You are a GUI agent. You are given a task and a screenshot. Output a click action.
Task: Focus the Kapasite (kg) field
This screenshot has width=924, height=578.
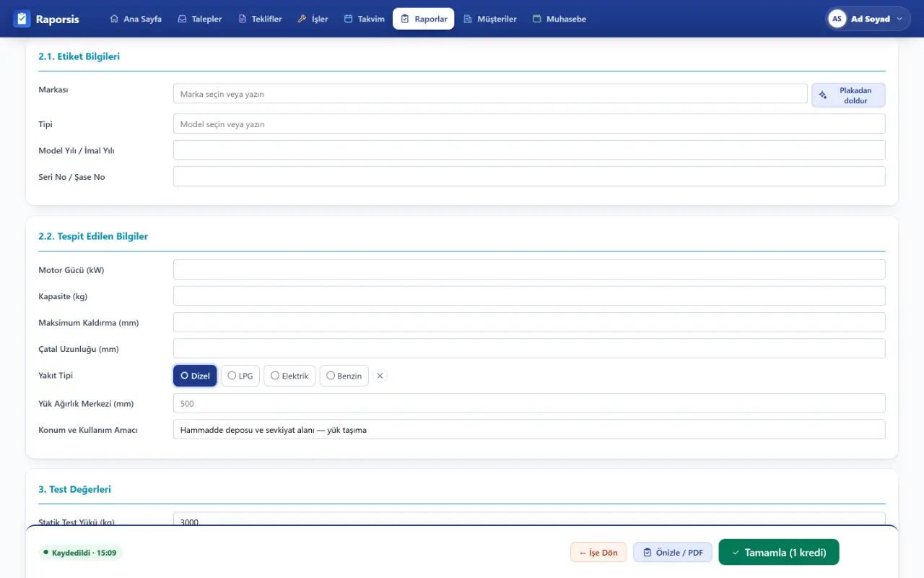529,296
